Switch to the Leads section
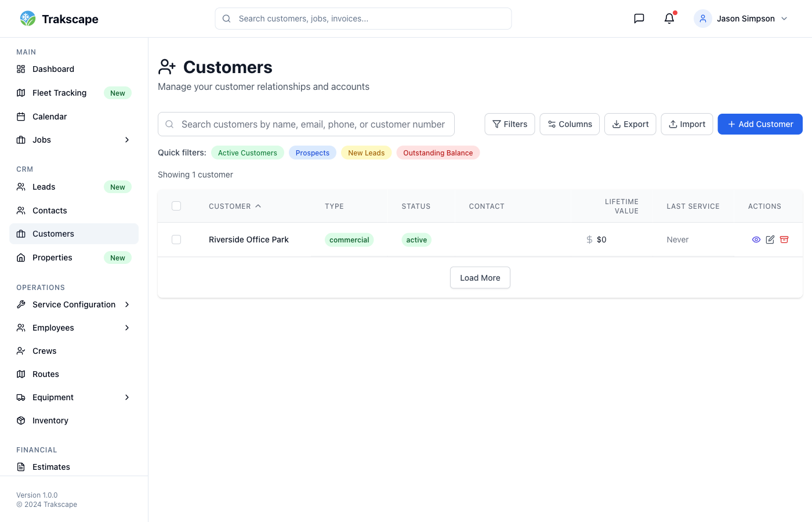The width and height of the screenshot is (812, 522). click(x=45, y=187)
